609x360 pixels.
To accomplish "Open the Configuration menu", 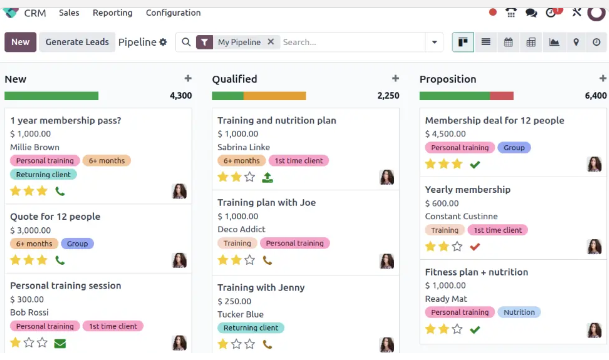I will 173,13.
